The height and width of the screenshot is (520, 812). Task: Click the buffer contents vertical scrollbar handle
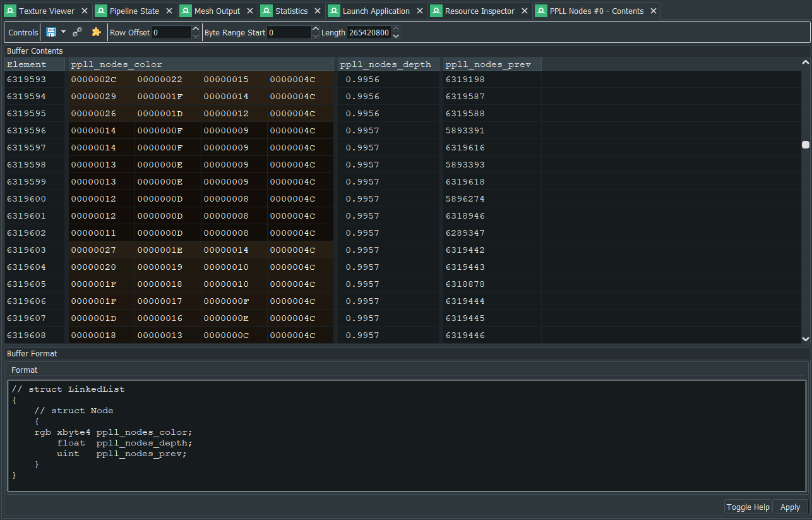click(x=806, y=145)
